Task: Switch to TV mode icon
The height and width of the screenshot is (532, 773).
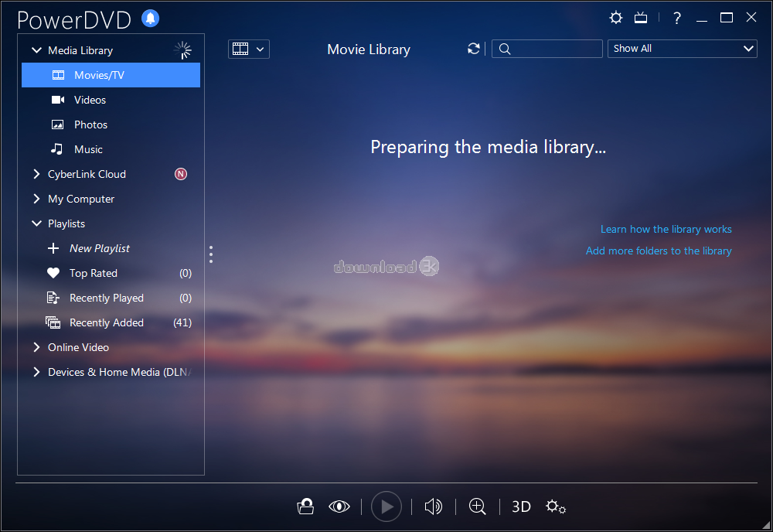Action: pyautogui.click(x=641, y=18)
